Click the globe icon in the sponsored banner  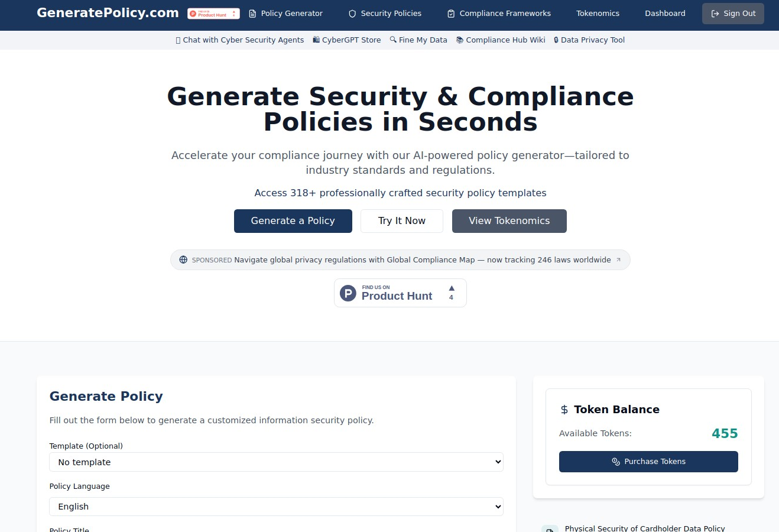coord(183,259)
